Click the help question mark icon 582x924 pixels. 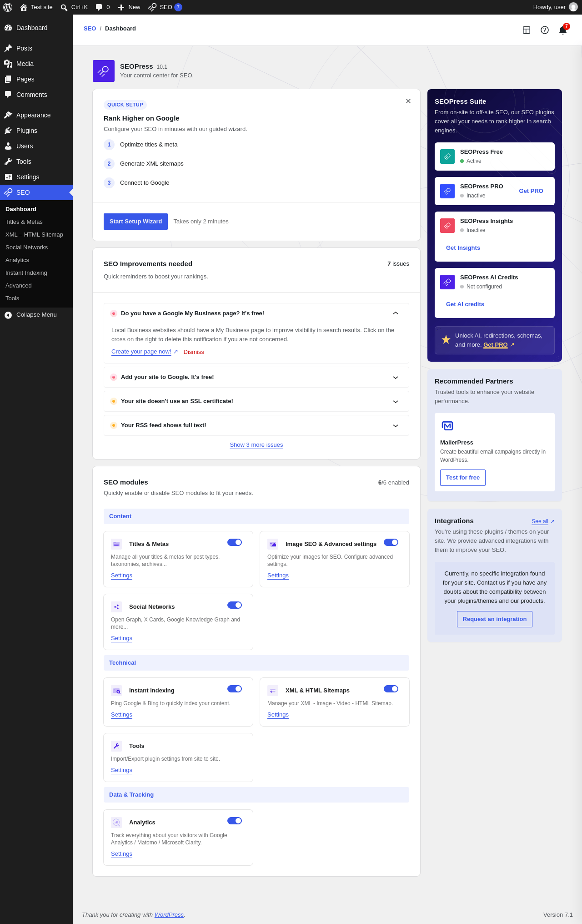[x=545, y=30]
